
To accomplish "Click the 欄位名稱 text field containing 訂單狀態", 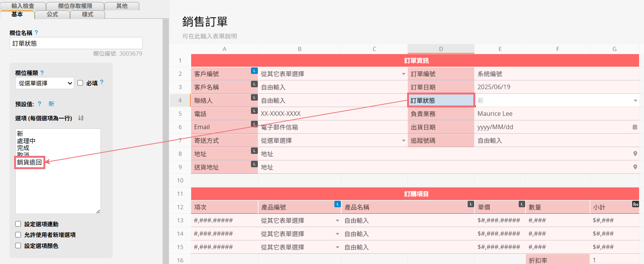I will click(x=76, y=43).
